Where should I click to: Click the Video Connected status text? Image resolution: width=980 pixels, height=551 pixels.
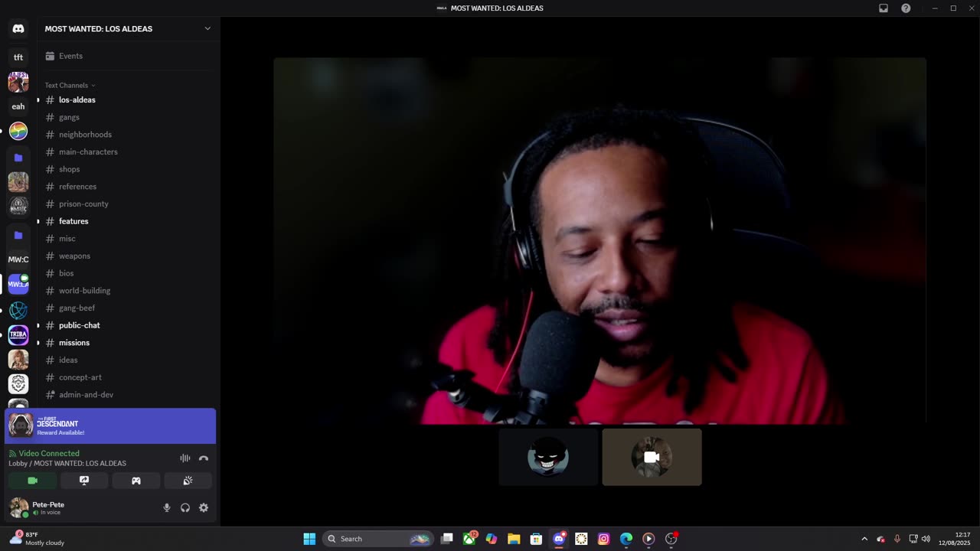point(49,454)
